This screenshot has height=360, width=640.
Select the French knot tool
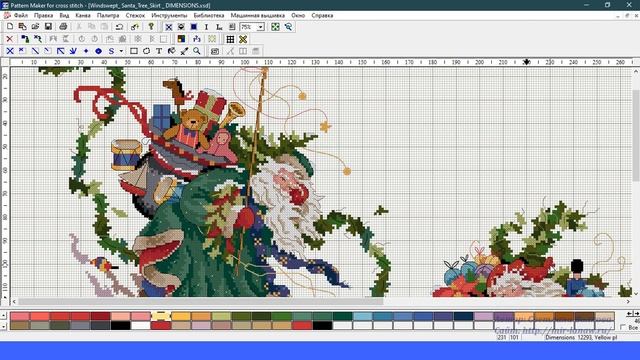click(86, 51)
